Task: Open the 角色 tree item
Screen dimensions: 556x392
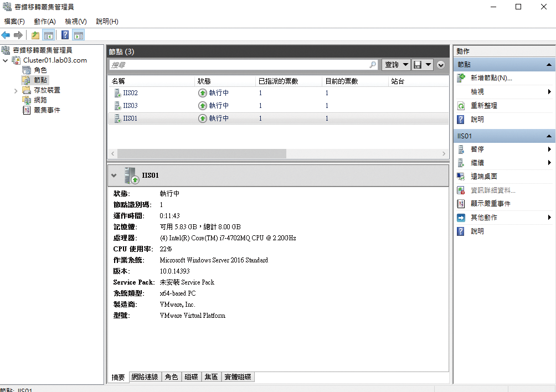Action: [40, 70]
